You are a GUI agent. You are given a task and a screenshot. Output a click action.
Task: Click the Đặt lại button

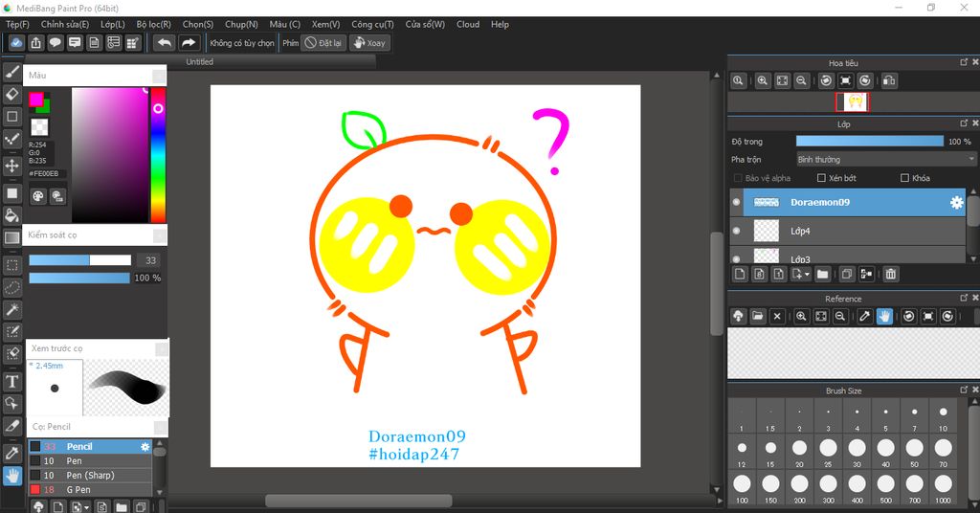click(x=323, y=42)
